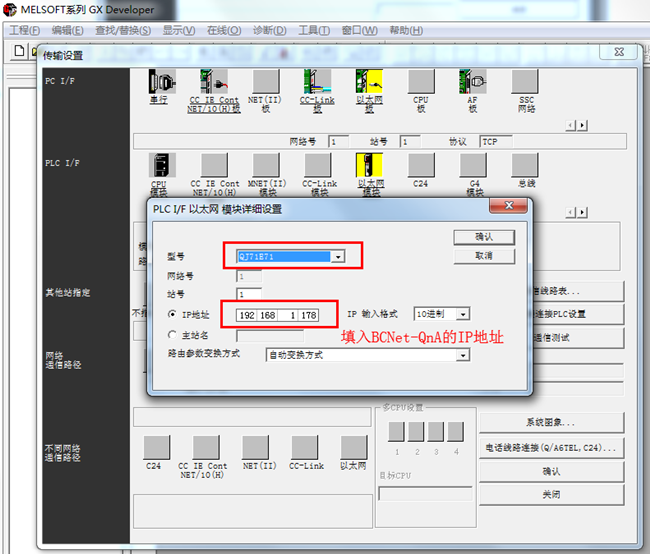Click the IP address last octet 178
This screenshot has height=554, width=650.
pyautogui.click(x=308, y=315)
